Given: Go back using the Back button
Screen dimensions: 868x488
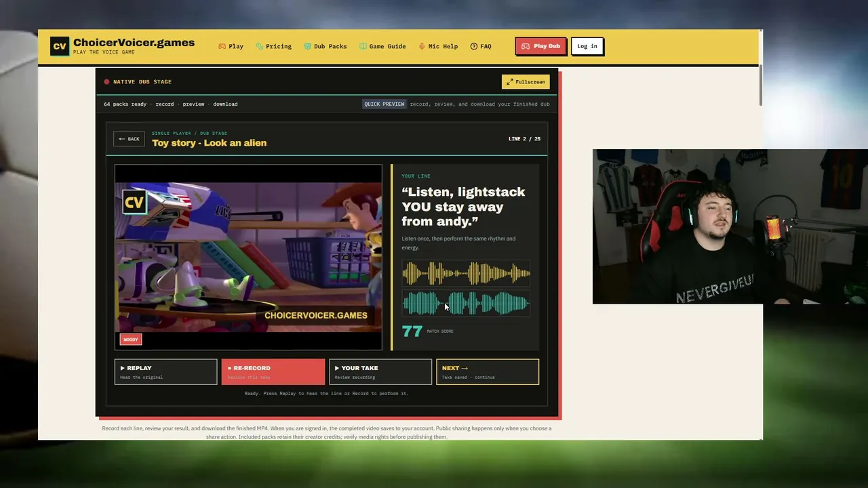Looking at the screenshot, I should (x=129, y=139).
